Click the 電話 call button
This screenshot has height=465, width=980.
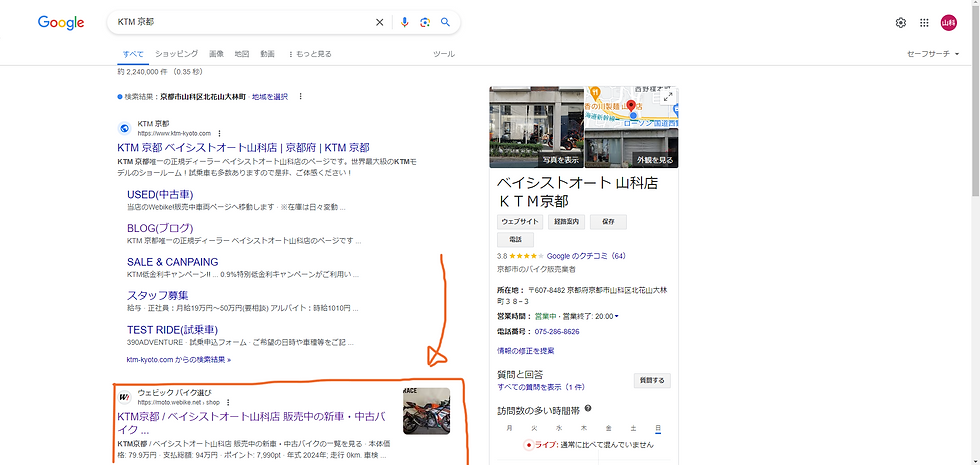coord(516,239)
